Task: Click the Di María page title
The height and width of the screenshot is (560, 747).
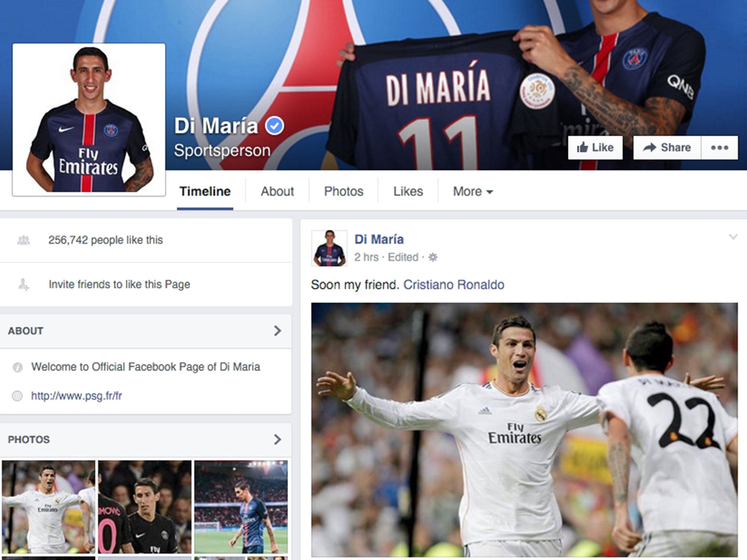Action: click(216, 126)
